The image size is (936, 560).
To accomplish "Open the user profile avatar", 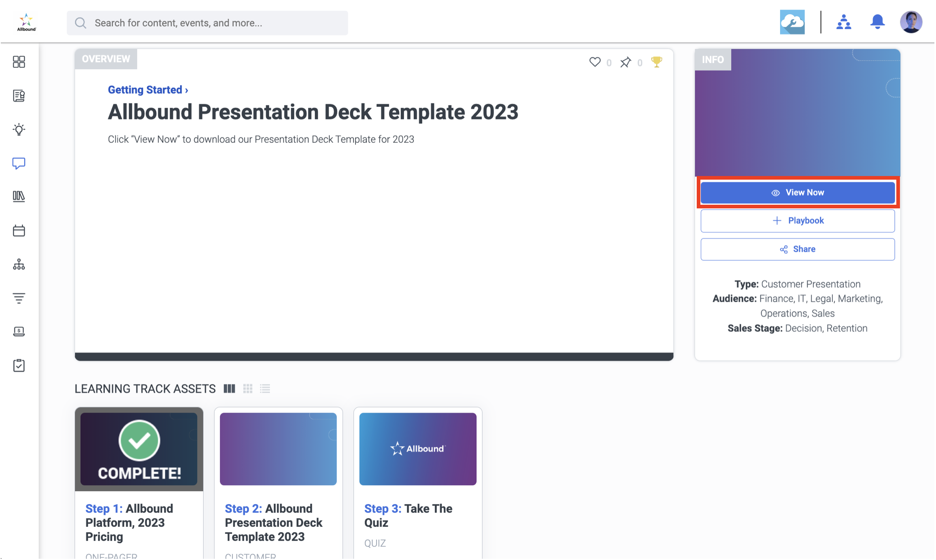I will 911,22.
